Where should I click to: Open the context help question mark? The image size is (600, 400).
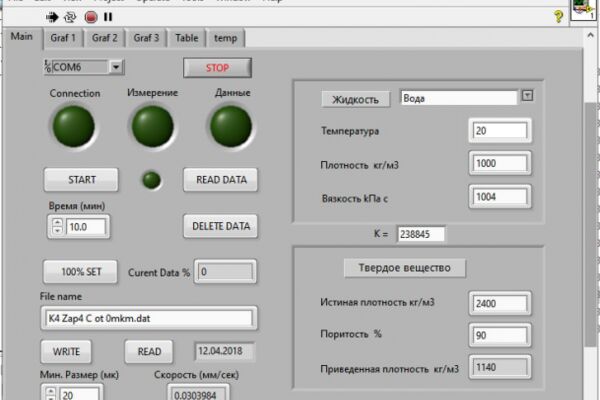(x=558, y=16)
